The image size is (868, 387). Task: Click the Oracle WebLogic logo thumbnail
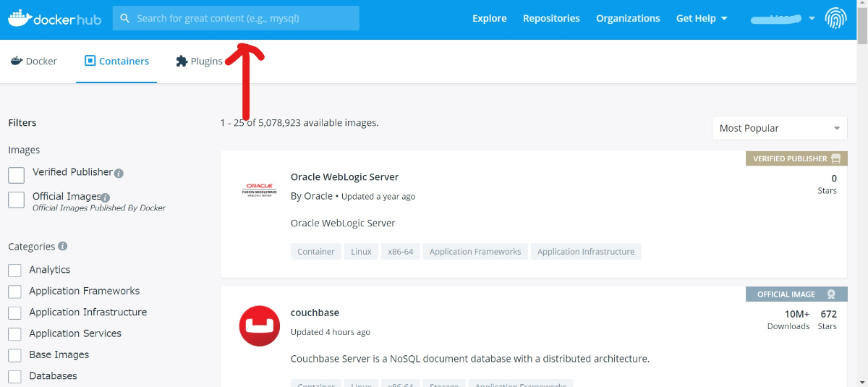[x=259, y=191]
